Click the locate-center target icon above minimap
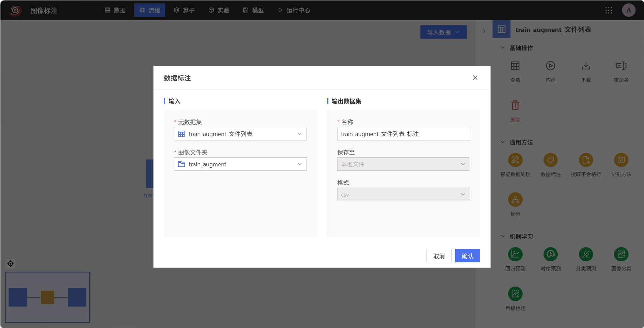 coord(10,264)
